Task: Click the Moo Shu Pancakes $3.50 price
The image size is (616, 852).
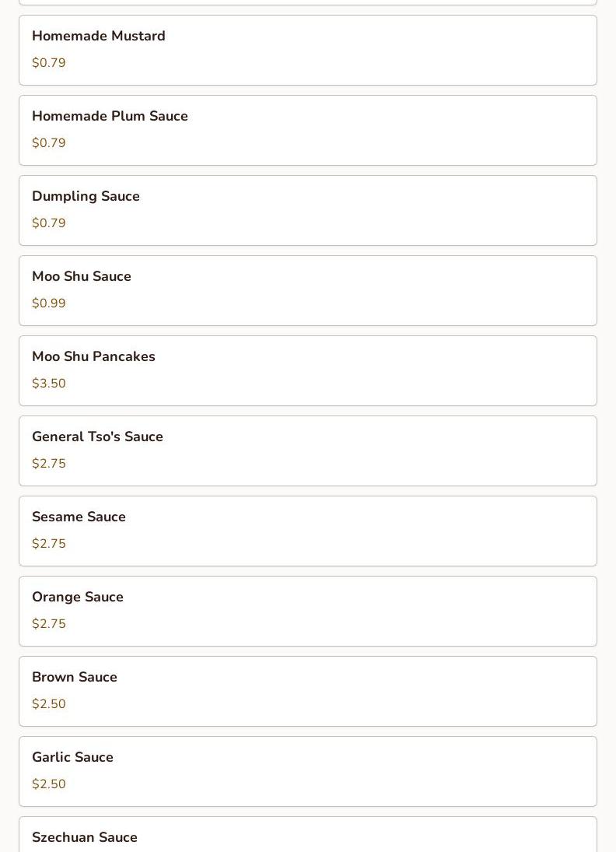Action: [49, 384]
